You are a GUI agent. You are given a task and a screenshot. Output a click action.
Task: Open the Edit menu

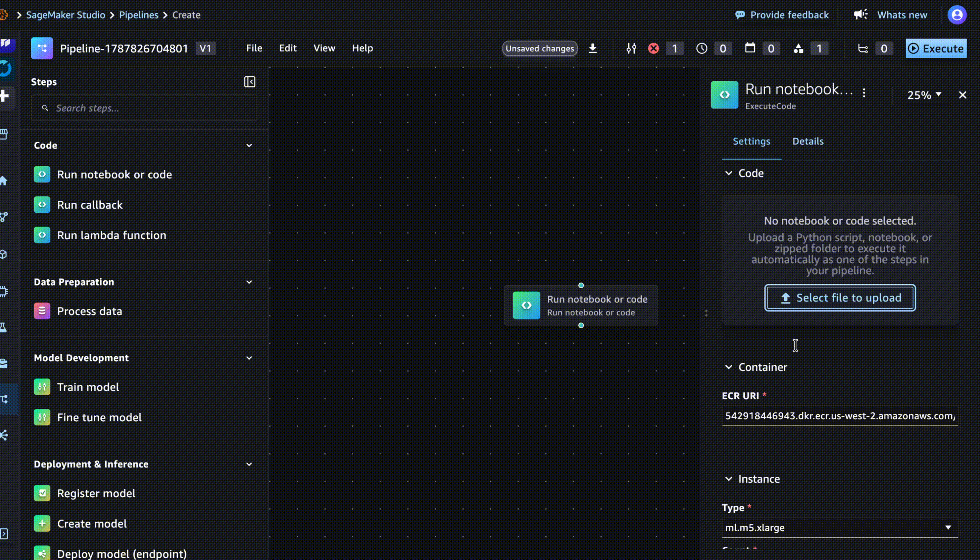[288, 48]
